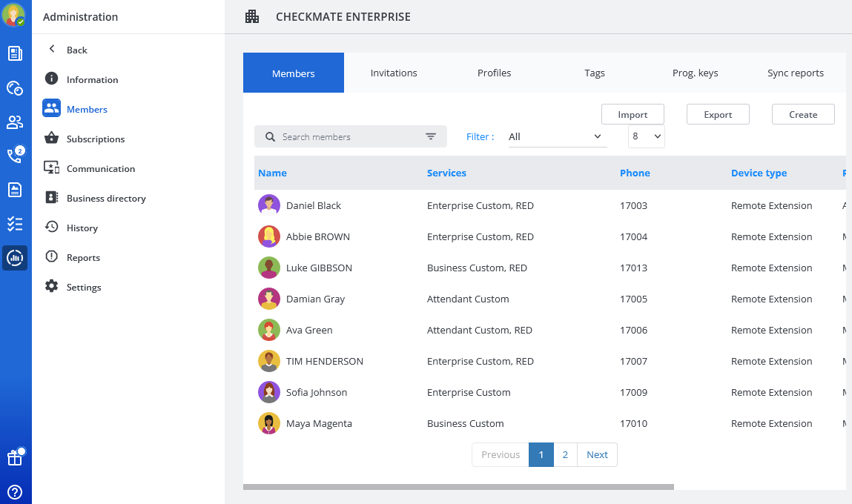
Task: Click the gift box icon in sidebar
Action: 15,458
